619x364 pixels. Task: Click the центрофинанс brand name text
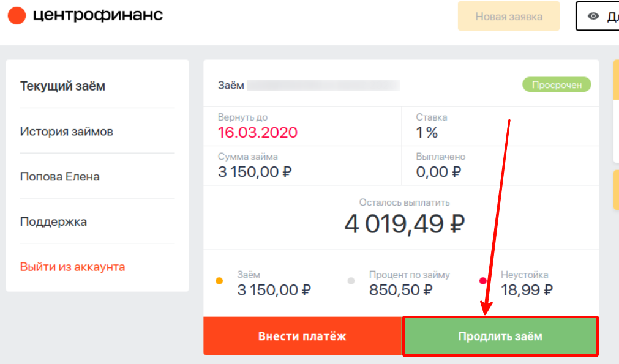tap(97, 15)
